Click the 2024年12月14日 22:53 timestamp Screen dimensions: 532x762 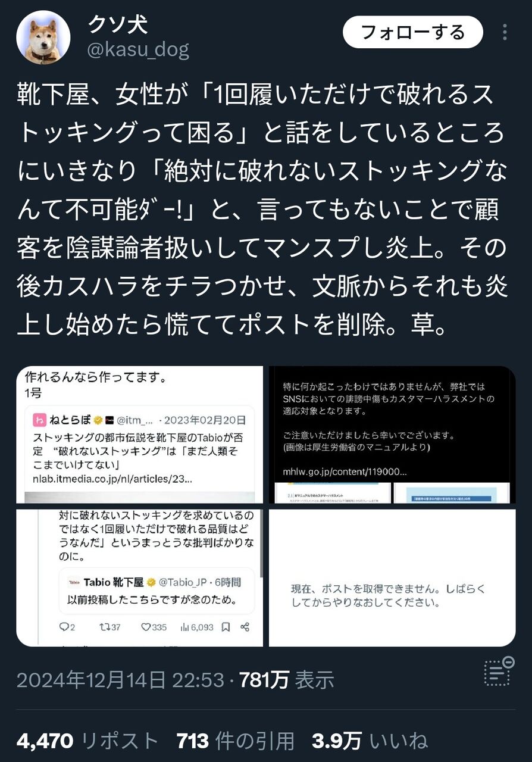click(120, 680)
